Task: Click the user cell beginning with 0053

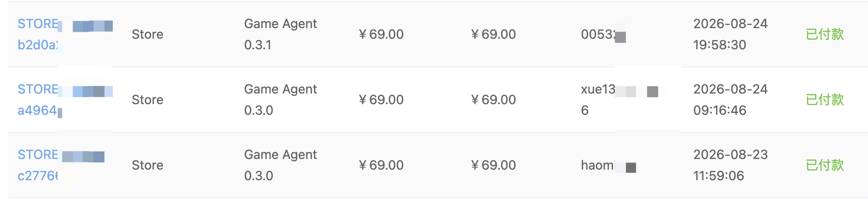Action: pyautogui.click(x=603, y=34)
